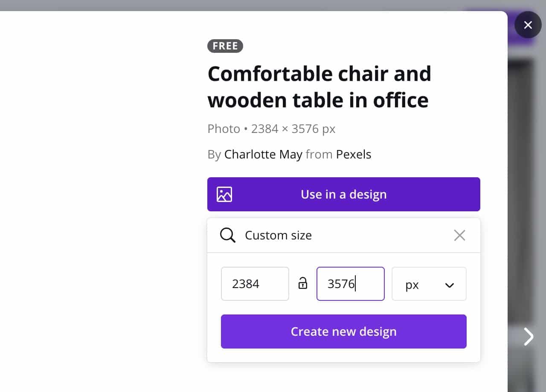The width and height of the screenshot is (546, 392).
Task: Clear the Custom size search with the X
Action: (x=459, y=235)
